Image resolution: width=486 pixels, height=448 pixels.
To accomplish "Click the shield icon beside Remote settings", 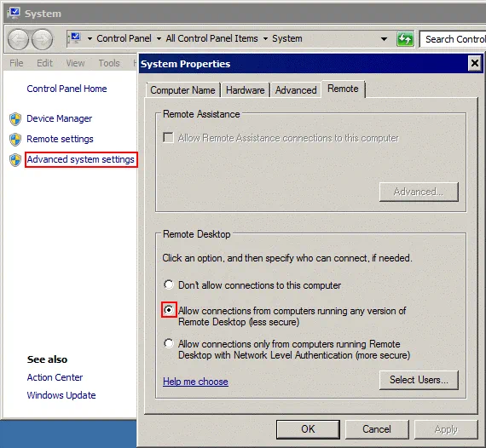I will pyautogui.click(x=15, y=140).
